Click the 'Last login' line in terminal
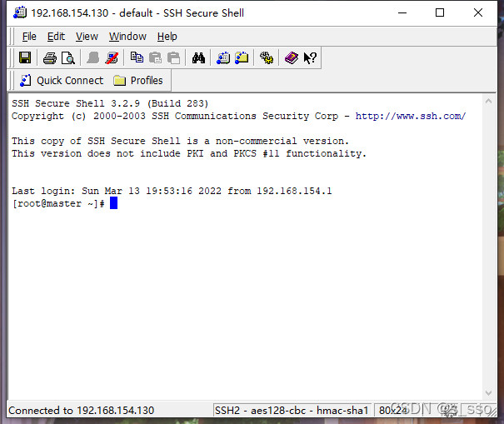 coord(172,191)
